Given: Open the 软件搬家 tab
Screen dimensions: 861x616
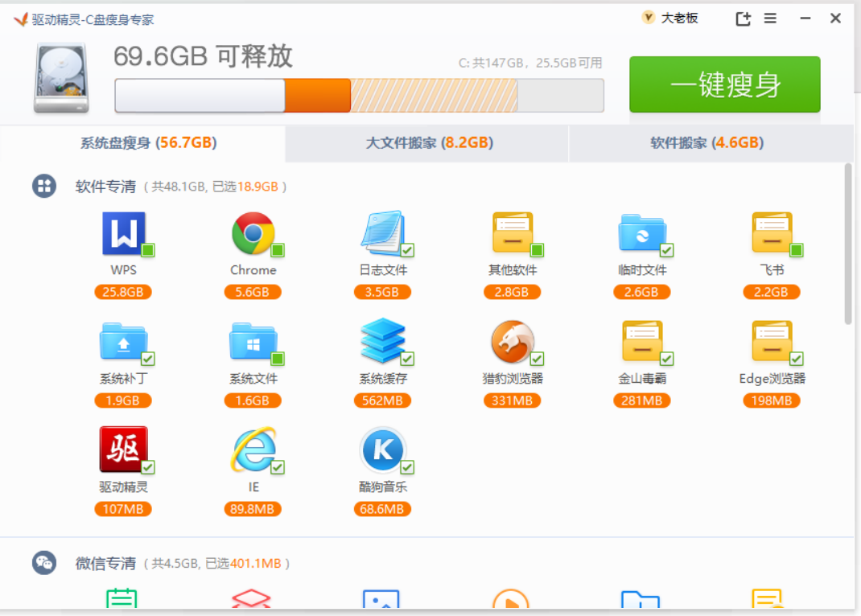Looking at the screenshot, I should coord(707,143).
